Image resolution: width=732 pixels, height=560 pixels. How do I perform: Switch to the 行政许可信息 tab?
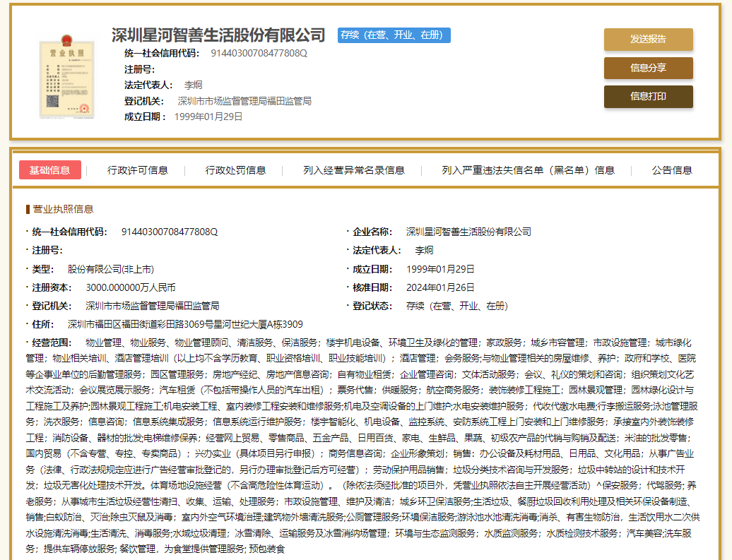coord(138,170)
